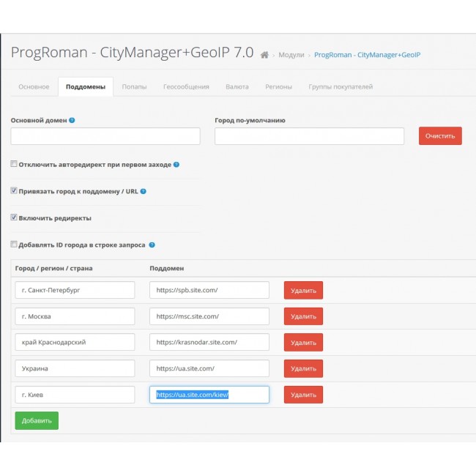
Task: Click the Город по-умолчанию text field
Action: coord(309,136)
